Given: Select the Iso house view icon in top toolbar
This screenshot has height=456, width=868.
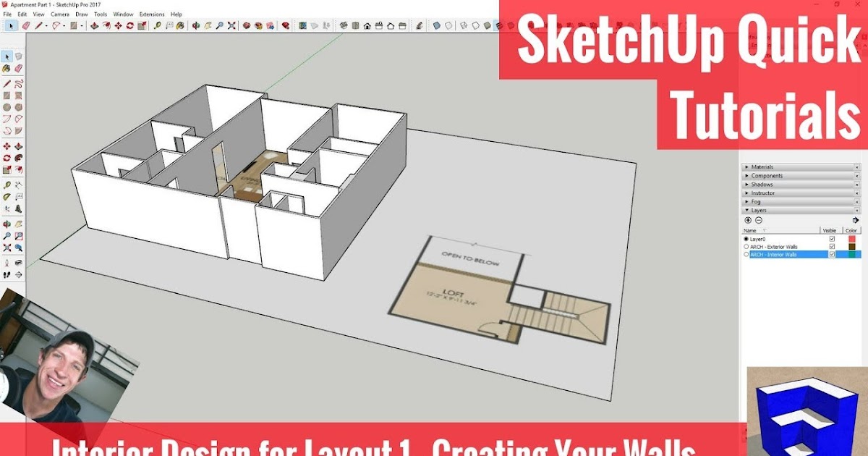Looking at the screenshot, I should click(344, 25).
